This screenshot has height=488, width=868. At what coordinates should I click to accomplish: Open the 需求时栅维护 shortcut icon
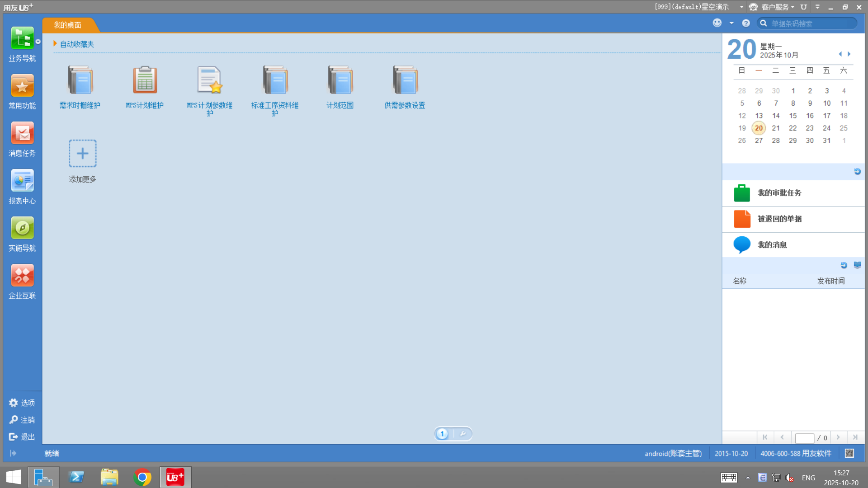coord(80,80)
